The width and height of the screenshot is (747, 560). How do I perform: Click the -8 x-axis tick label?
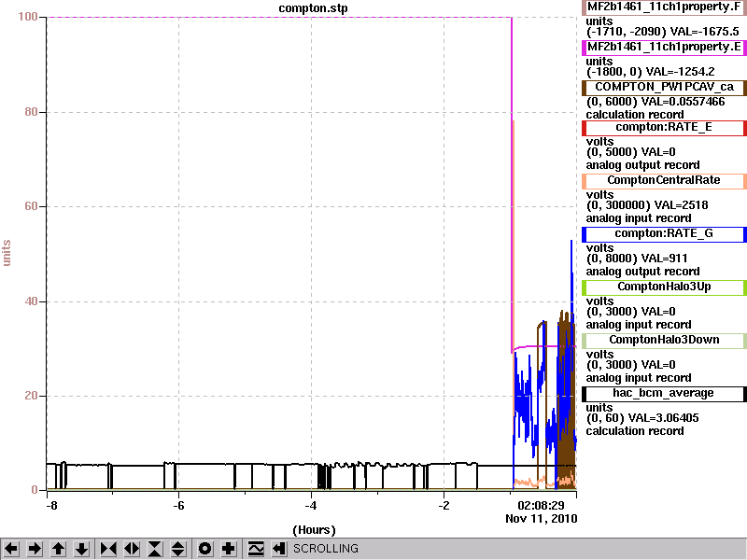click(x=51, y=505)
